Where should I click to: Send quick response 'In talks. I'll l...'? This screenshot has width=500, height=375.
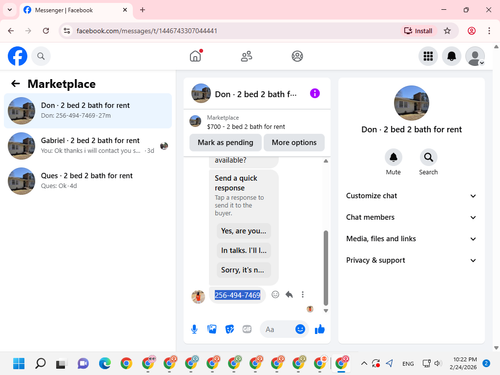(244, 250)
